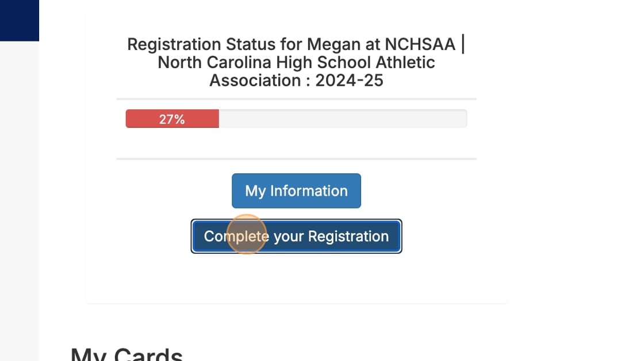
Task: Click the light gray left sidebar strip
Action: tap(19, 202)
